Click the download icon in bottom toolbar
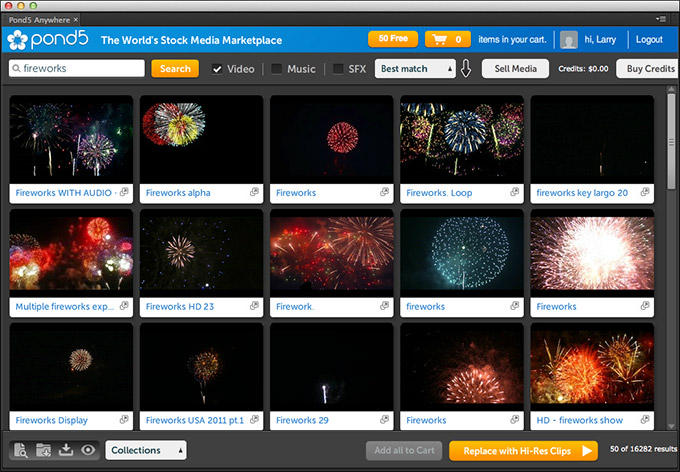The height and width of the screenshot is (472, 680). coord(67,450)
